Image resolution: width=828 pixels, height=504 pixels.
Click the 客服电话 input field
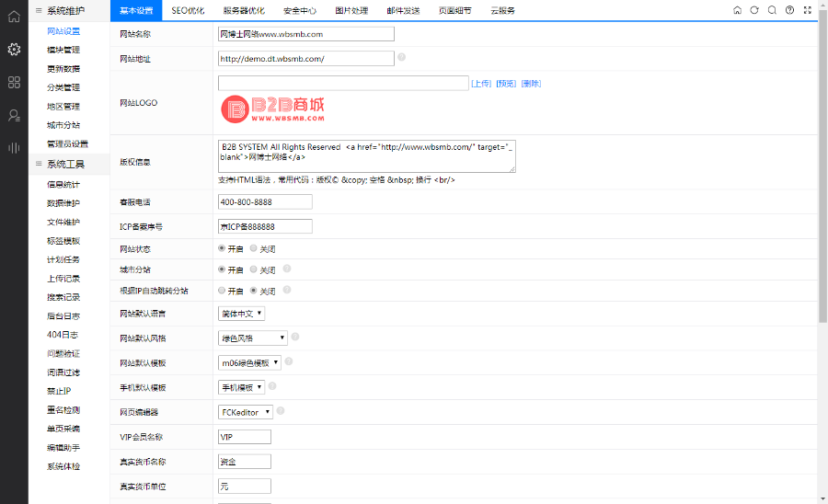(265, 202)
